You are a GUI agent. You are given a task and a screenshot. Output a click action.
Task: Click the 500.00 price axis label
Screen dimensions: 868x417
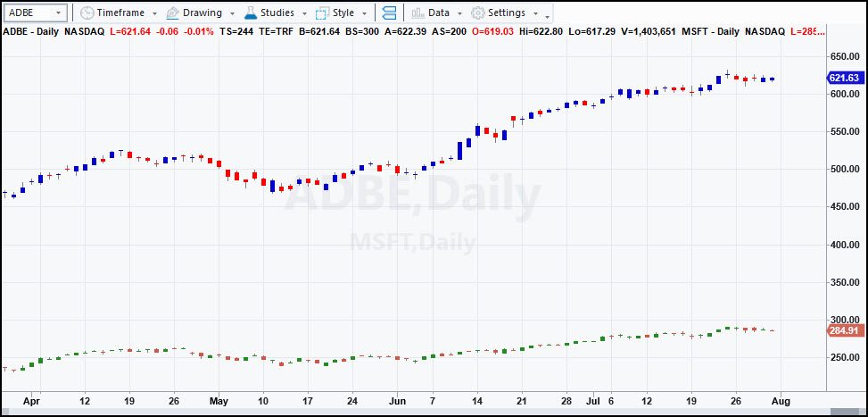pyautogui.click(x=844, y=170)
